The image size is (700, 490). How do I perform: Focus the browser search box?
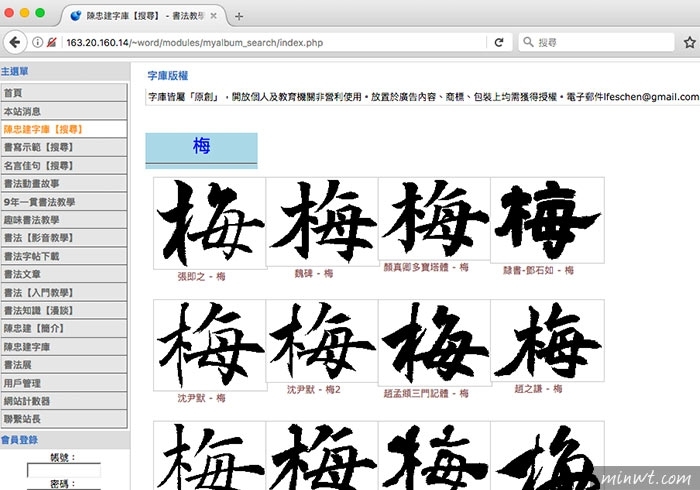(600, 43)
